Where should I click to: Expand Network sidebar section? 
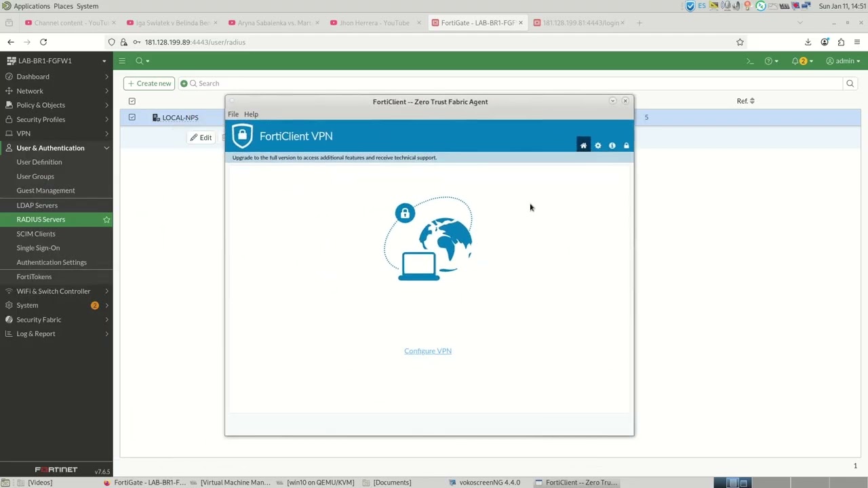56,91
